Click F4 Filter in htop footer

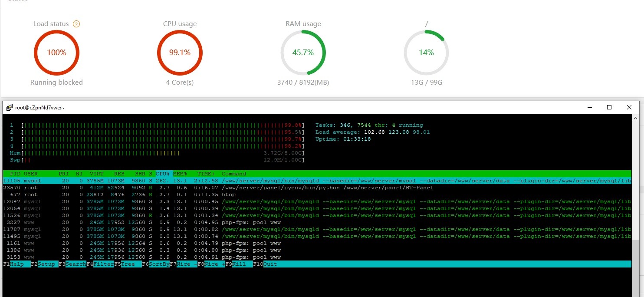pyautogui.click(x=103, y=264)
